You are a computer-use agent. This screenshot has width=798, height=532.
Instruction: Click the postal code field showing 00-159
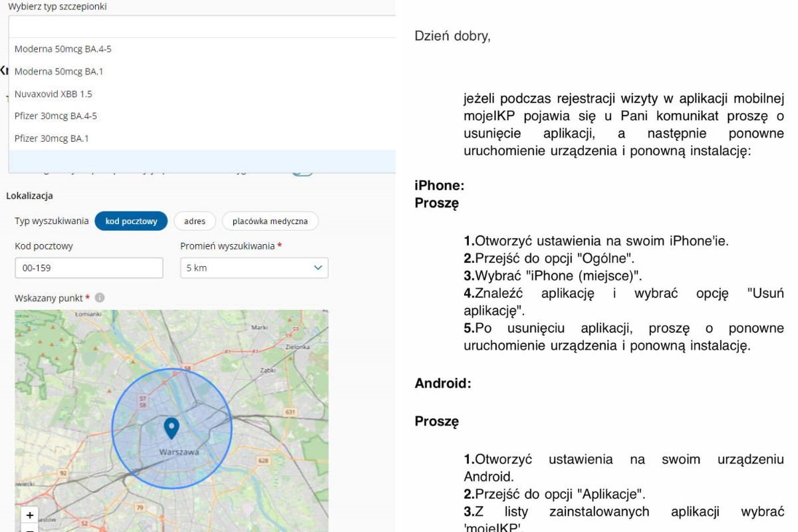pyautogui.click(x=89, y=267)
